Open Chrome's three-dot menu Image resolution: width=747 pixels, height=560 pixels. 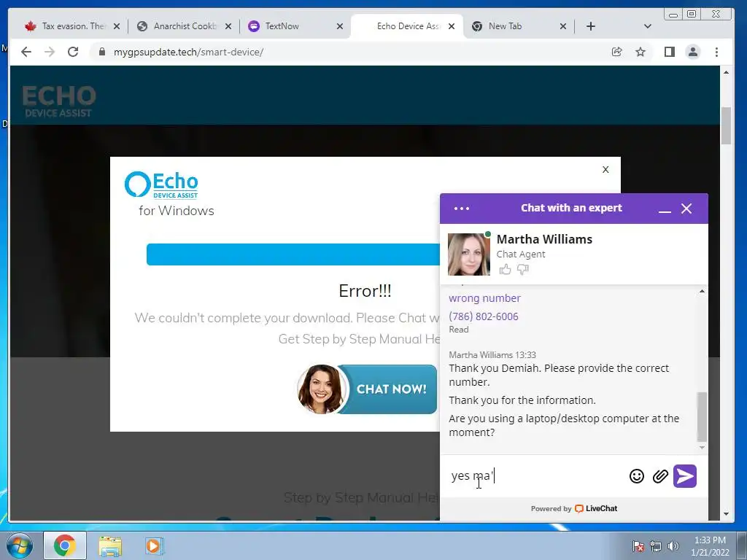click(716, 52)
